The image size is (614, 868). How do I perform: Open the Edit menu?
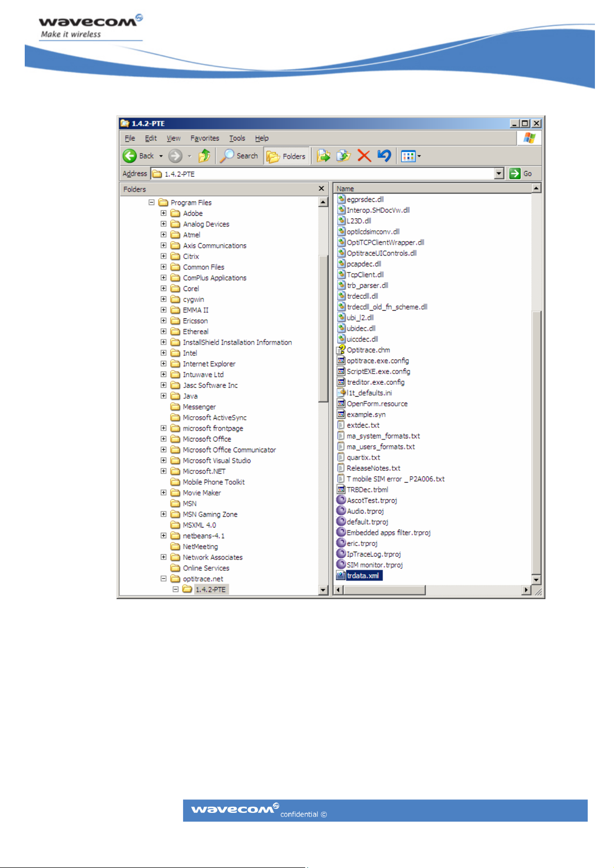(151, 138)
